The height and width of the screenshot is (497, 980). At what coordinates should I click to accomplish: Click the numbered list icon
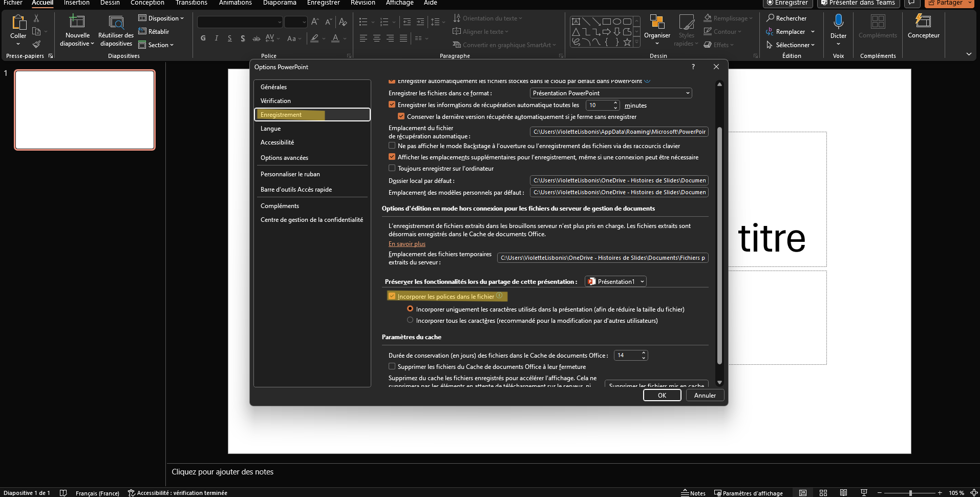(x=384, y=22)
